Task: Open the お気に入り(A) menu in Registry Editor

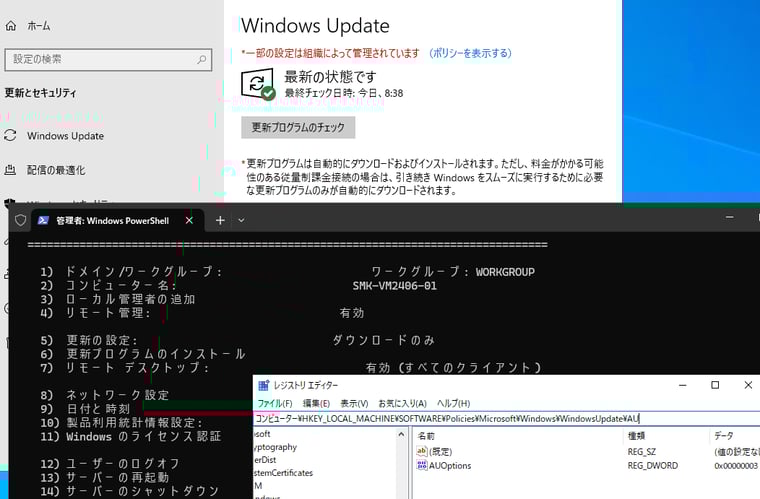Action: 402,403
